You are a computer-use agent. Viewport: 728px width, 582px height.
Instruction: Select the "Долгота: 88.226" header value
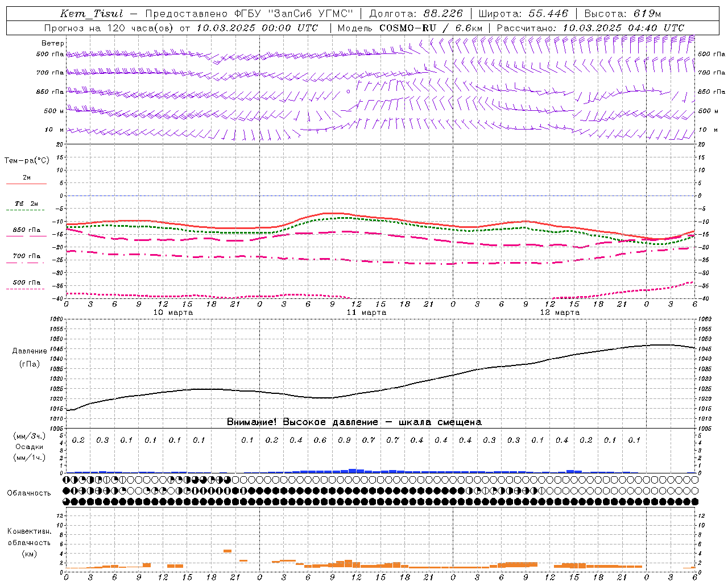point(416,14)
